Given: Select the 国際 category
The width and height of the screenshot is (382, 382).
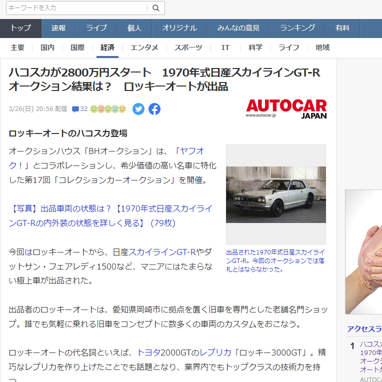Looking at the screenshot, I should click(77, 48).
